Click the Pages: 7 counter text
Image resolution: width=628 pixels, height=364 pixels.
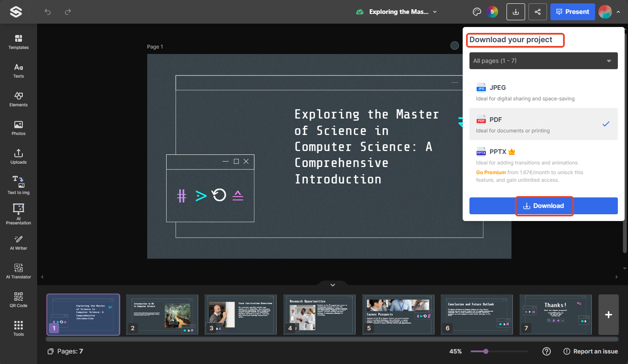[x=70, y=351]
